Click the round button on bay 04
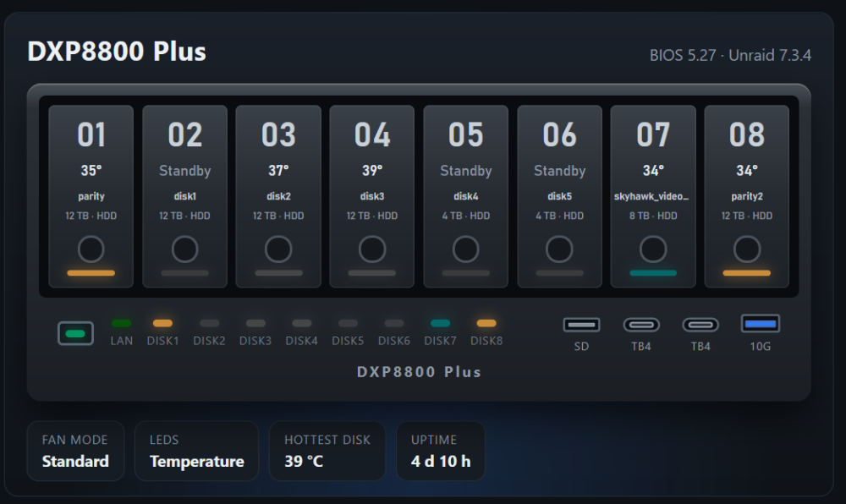846x504 pixels. point(372,249)
